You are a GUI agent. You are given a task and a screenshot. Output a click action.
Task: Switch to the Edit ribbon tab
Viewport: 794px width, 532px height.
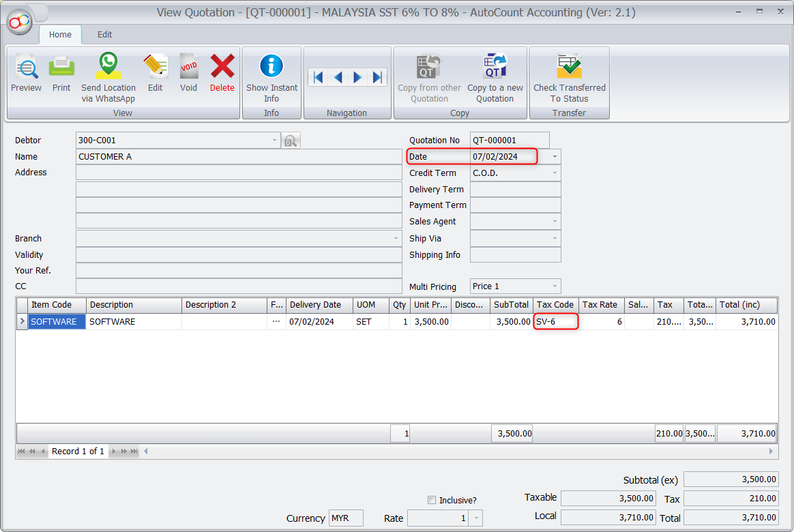click(104, 34)
